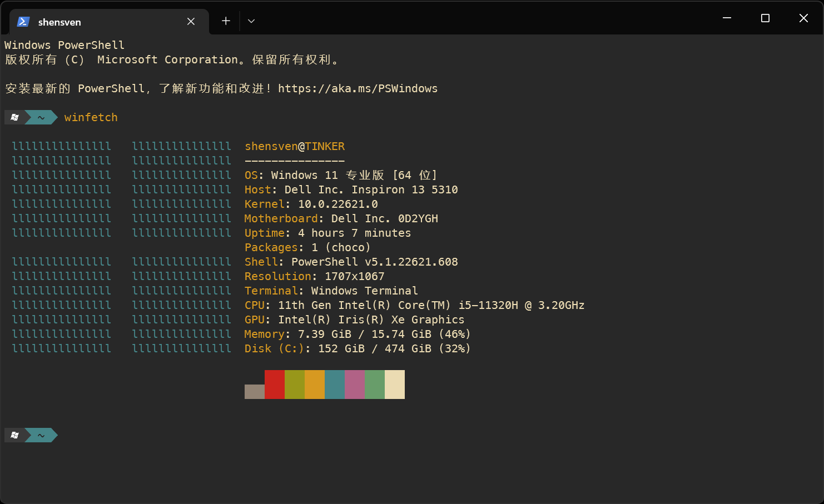The height and width of the screenshot is (504, 824).
Task: Click the Shell line PowerShell v5.1.22621.608
Action: 351,262
